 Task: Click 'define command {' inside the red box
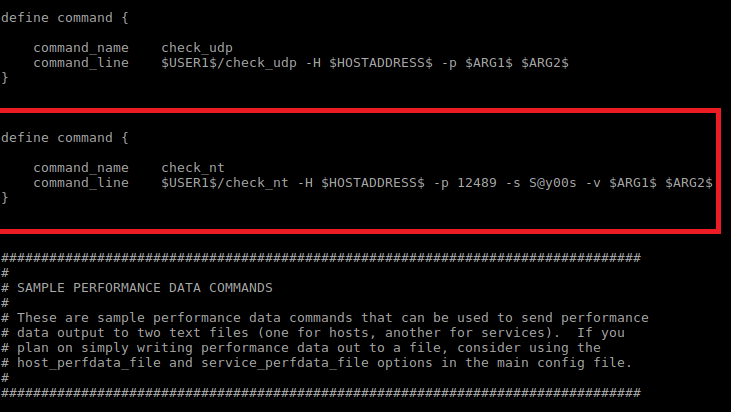[x=64, y=137]
